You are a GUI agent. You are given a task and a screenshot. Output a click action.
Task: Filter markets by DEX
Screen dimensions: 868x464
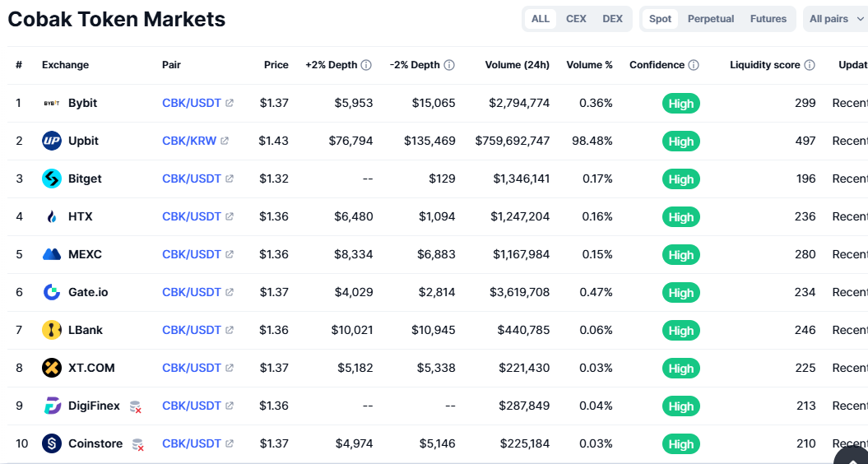tap(612, 19)
